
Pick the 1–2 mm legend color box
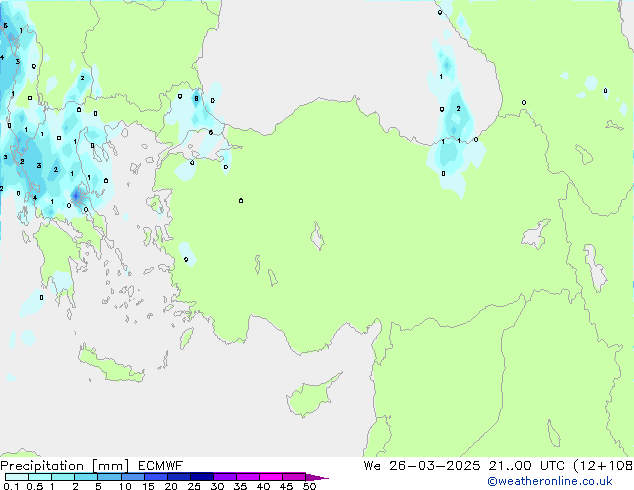[63, 477]
